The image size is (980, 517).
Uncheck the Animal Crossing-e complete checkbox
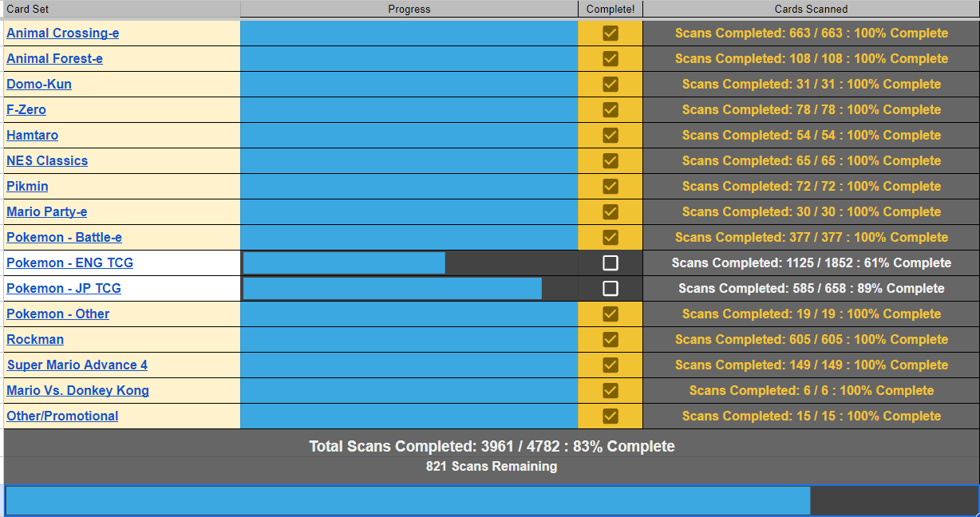tap(611, 33)
